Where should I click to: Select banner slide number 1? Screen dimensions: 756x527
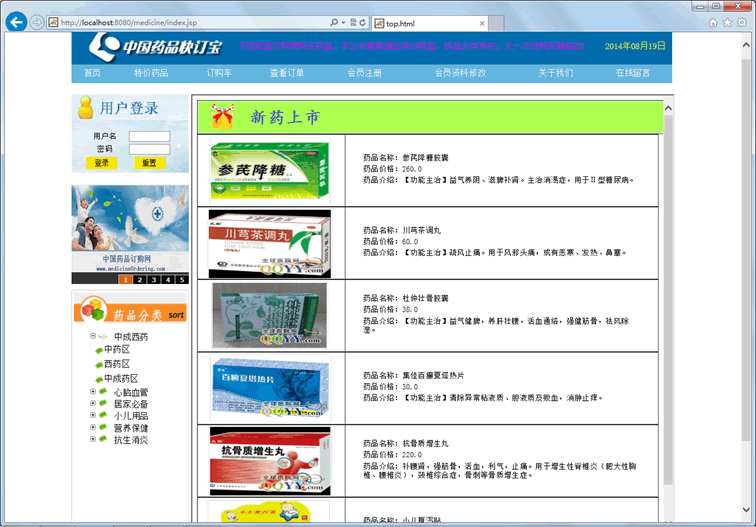pos(125,280)
